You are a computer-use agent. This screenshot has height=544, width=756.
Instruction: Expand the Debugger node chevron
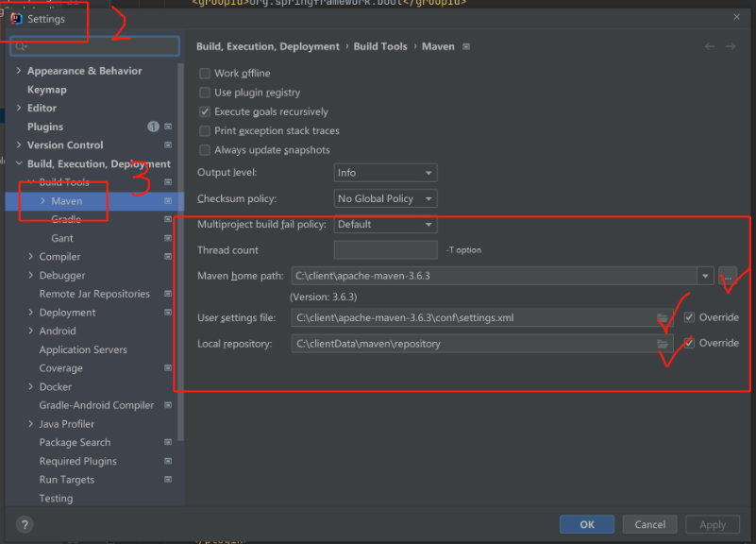click(30, 276)
